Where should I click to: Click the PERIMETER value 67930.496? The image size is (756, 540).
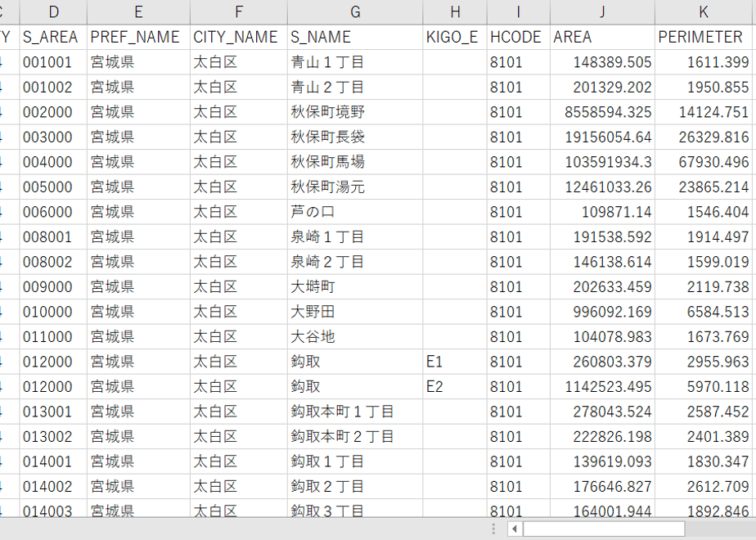tap(704, 162)
